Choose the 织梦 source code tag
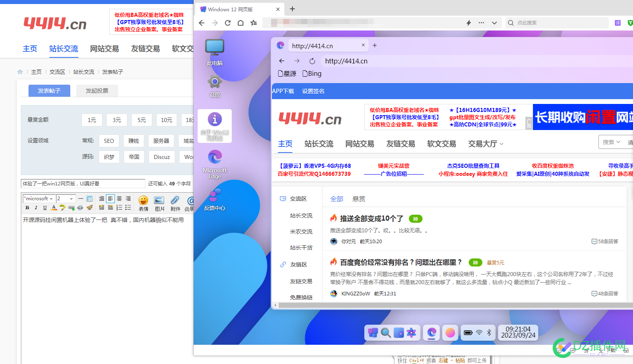The width and height of the screenshot is (633, 364). pos(109,157)
